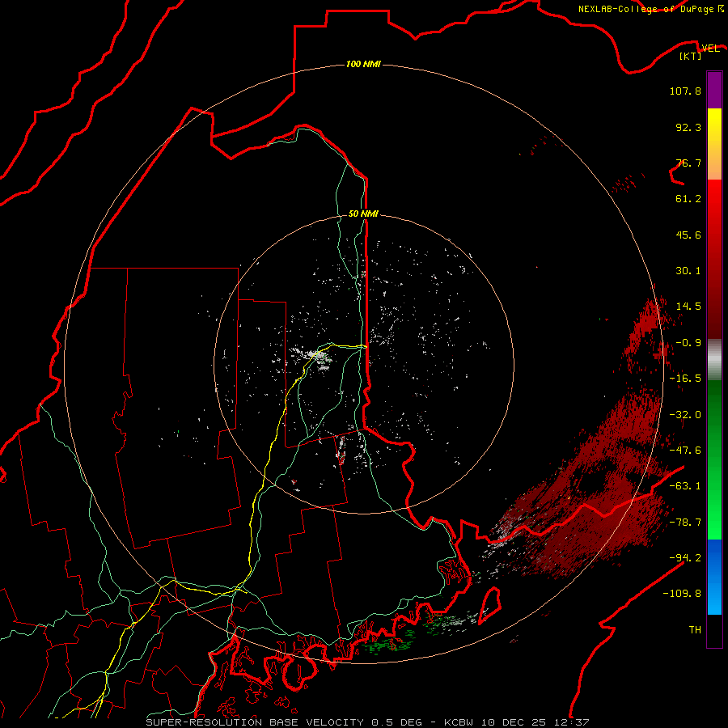The image size is (728, 728).
Task: Click the -78.7 legend value
Action: tap(685, 523)
